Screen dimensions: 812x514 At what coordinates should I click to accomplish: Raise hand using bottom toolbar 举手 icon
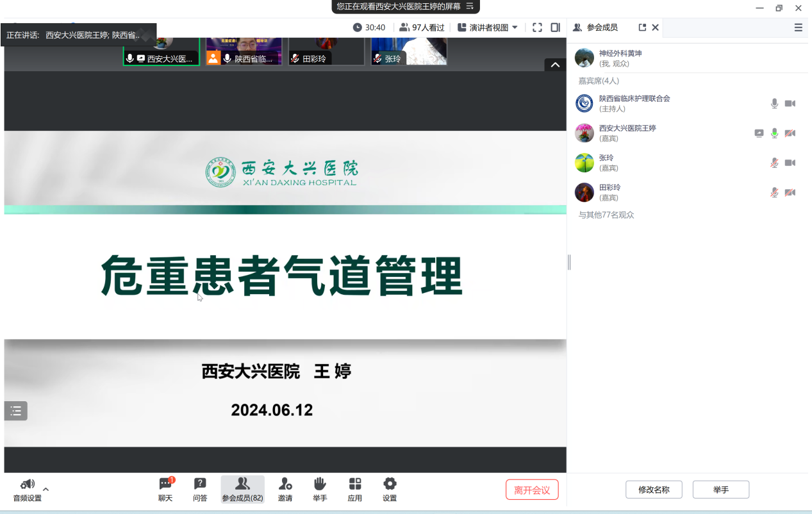[x=320, y=490]
